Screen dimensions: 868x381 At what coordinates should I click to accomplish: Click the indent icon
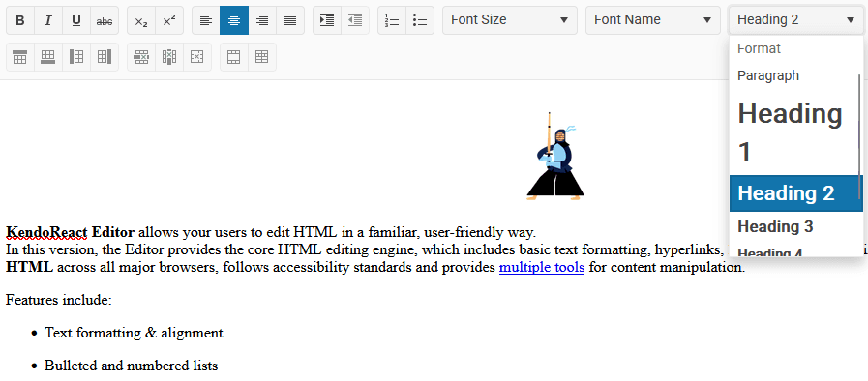click(x=327, y=20)
